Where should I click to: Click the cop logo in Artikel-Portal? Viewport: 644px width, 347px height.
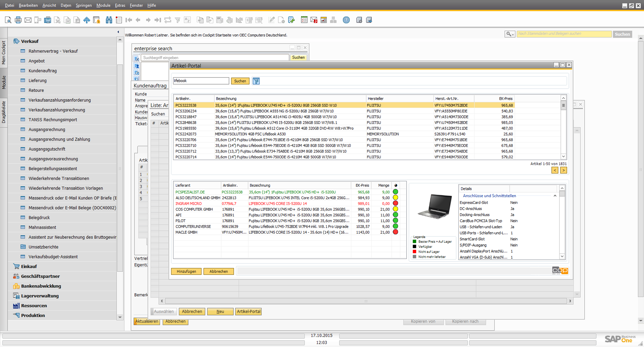(x=560, y=270)
